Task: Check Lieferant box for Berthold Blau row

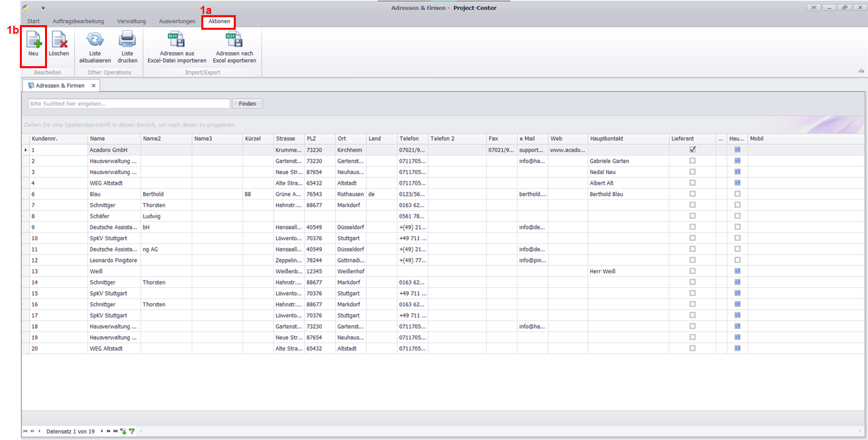Action: point(693,195)
